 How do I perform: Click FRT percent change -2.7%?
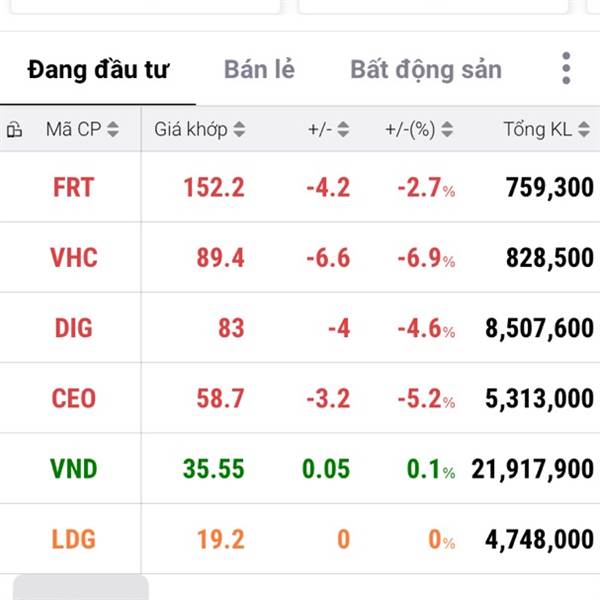pyautogui.click(x=426, y=188)
